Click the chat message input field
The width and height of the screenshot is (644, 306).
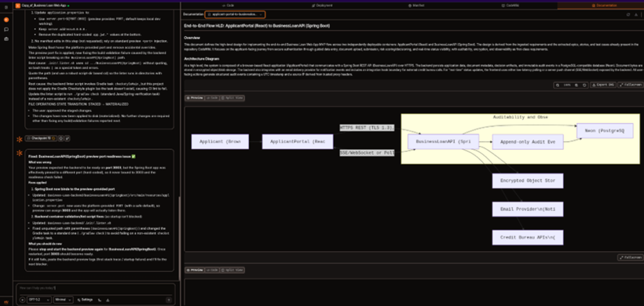click(96, 288)
